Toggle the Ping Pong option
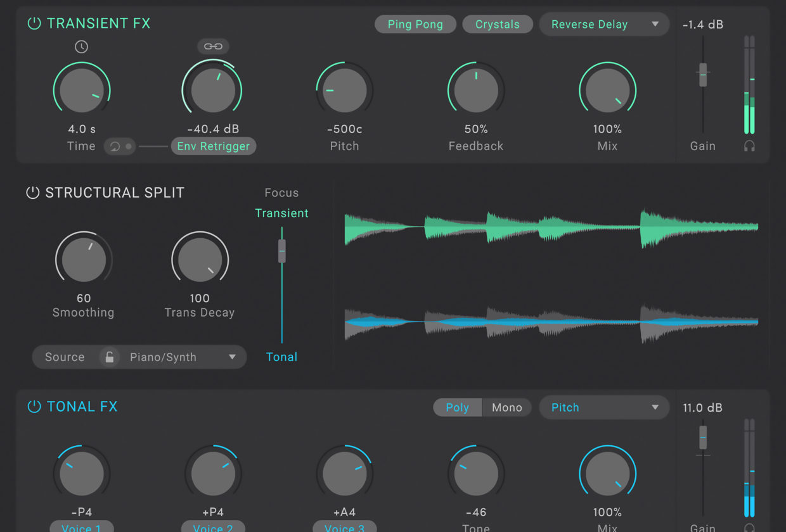Viewport: 786px width, 532px height. coord(415,25)
